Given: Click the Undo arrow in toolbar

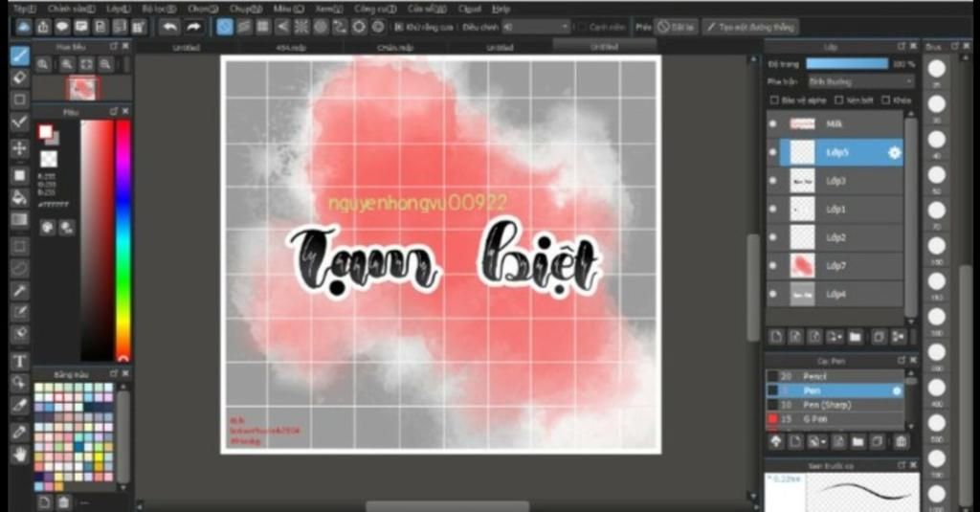Looking at the screenshot, I should [169, 27].
